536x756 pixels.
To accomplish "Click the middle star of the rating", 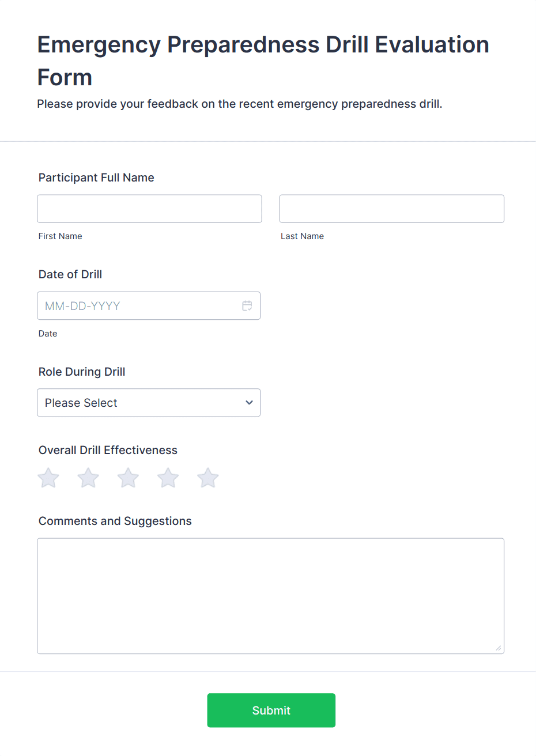I will (128, 478).
